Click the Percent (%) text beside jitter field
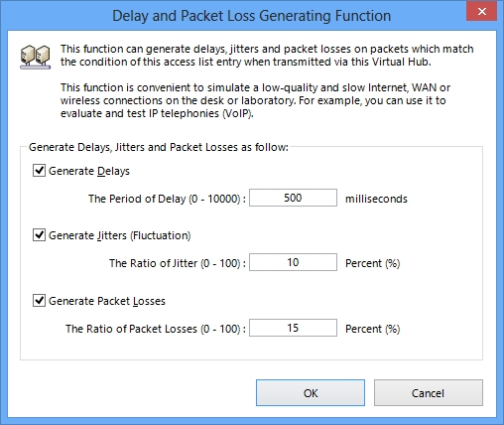The width and height of the screenshot is (504, 425). coord(373,263)
